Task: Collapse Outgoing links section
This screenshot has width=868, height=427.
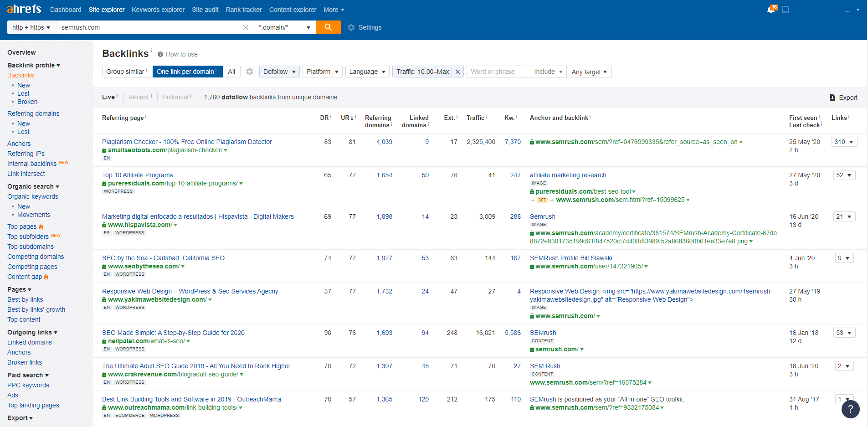Action: (32, 332)
